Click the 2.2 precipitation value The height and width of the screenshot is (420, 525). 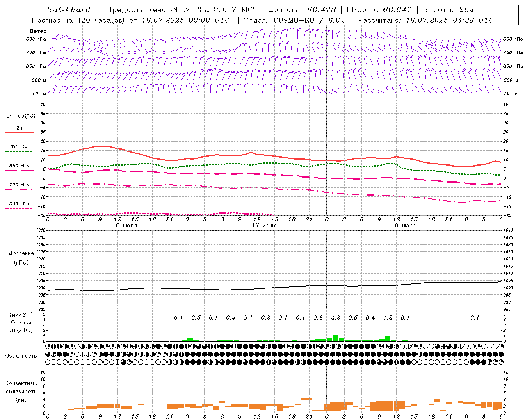(336, 317)
